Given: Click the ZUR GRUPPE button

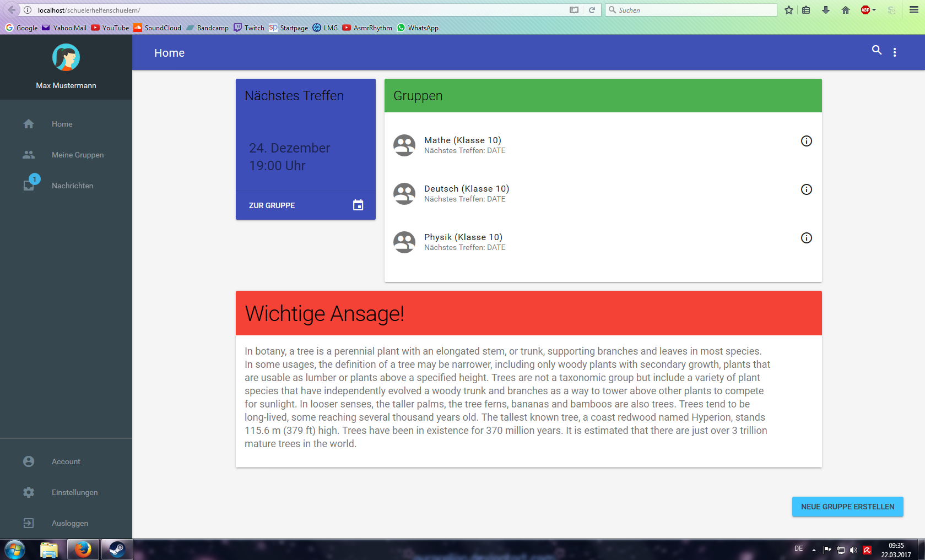Looking at the screenshot, I should [x=272, y=205].
